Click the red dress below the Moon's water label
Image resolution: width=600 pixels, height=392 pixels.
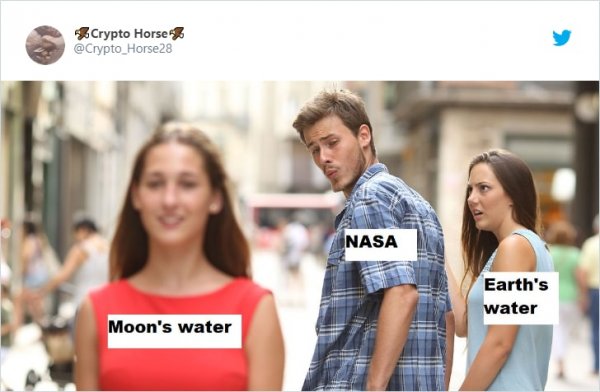pyautogui.click(x=172, y=369)
